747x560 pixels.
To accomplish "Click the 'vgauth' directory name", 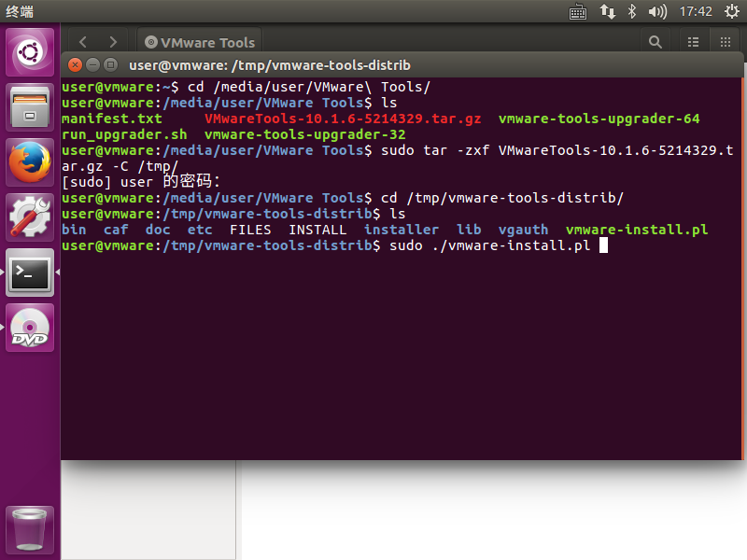I will (524, 230).
